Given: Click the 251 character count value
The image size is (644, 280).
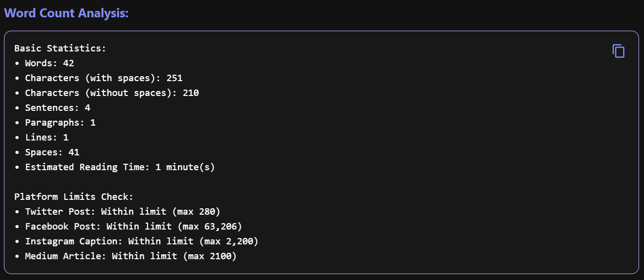Looking at the screenshot, I should point(174,78).
